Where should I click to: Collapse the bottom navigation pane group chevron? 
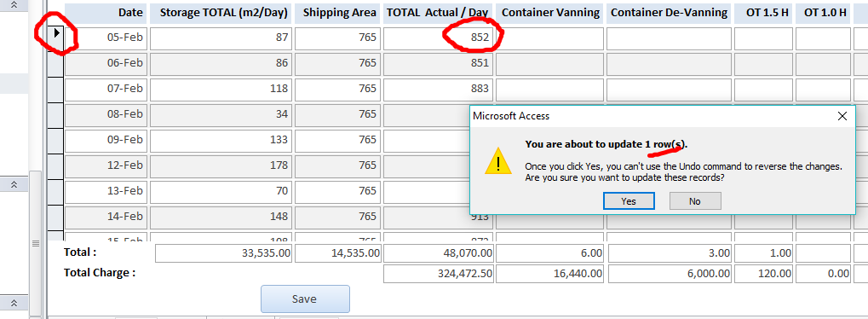pos(14,303)
